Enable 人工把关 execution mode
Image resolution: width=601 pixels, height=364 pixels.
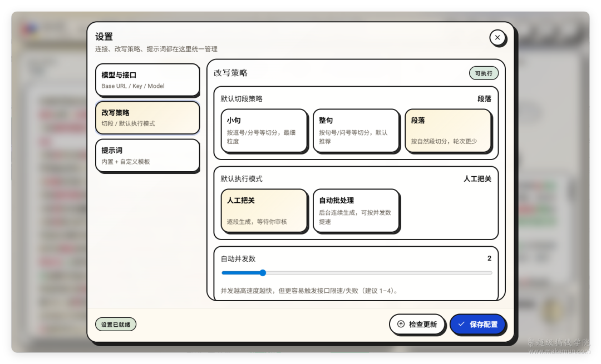tap(264, 210)
